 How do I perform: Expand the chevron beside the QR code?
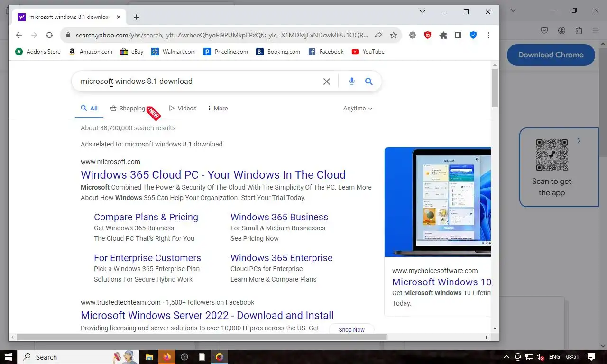[x=579, y=141]
